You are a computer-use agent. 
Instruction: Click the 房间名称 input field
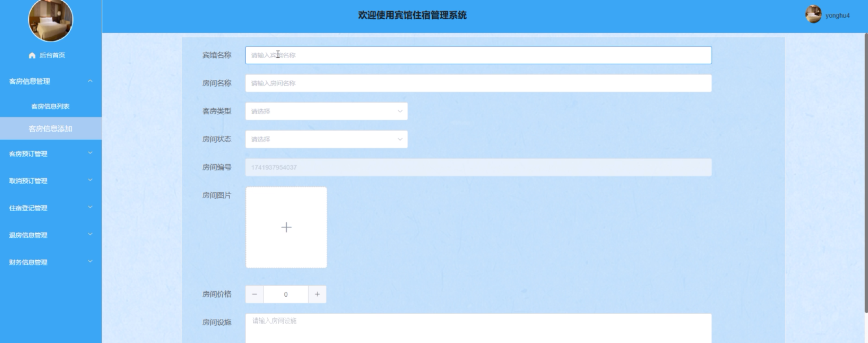(x=478, y=83)
